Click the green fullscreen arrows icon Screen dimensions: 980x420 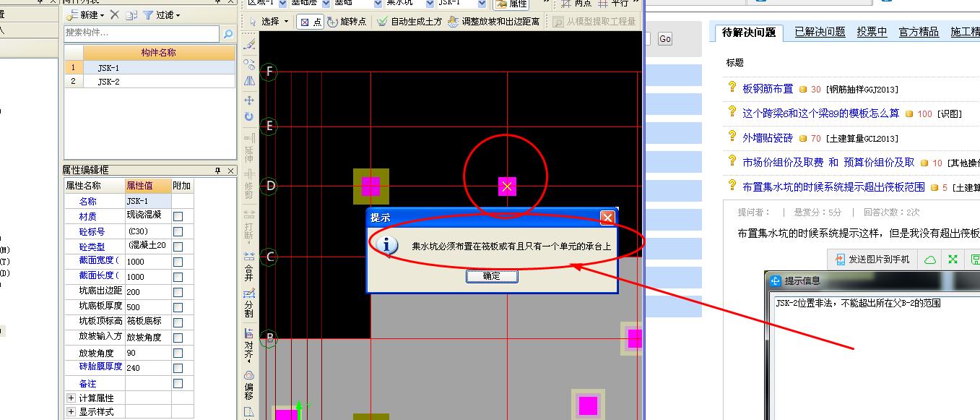(x=953, y=260)
